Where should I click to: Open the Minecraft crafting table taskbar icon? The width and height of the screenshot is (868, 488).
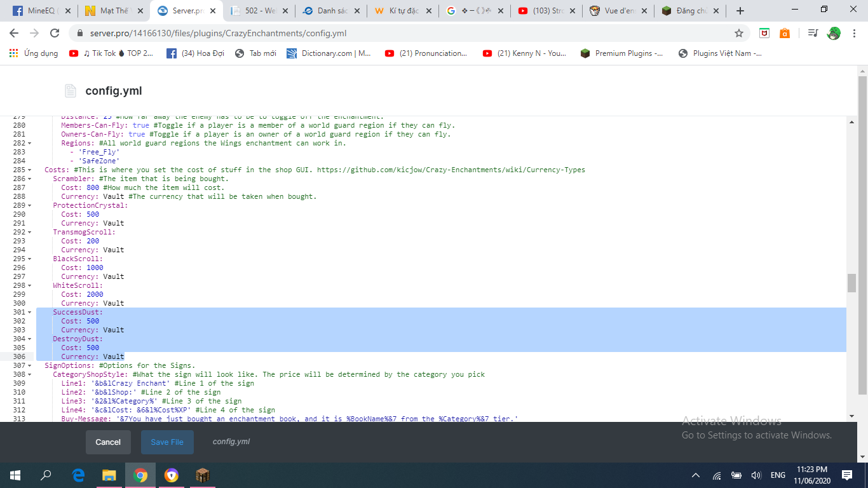[203, 475]
